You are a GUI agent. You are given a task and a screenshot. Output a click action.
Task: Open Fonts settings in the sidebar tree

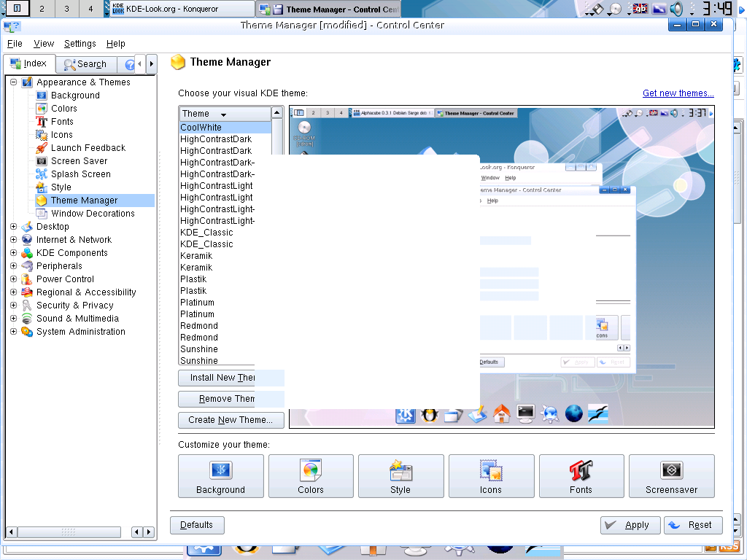click(62, 122)
